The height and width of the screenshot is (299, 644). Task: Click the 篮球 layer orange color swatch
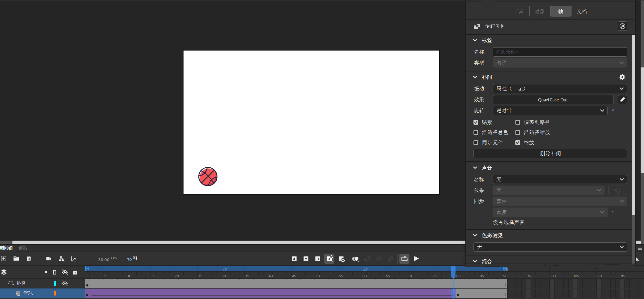[55, 293]
